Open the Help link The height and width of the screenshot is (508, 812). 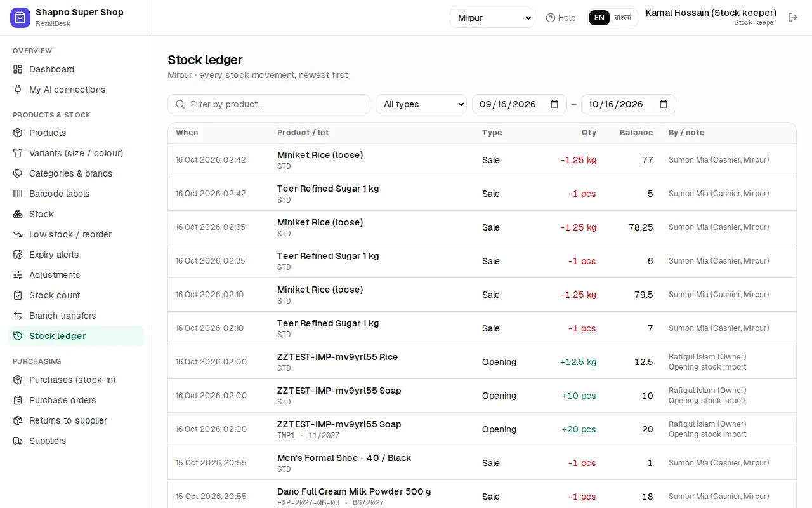[x=561, y=18]
